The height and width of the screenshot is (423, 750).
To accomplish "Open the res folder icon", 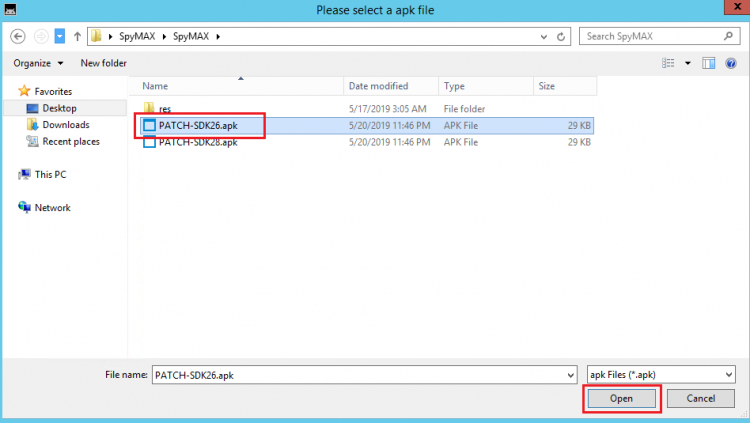I will [x=150, y=108].
